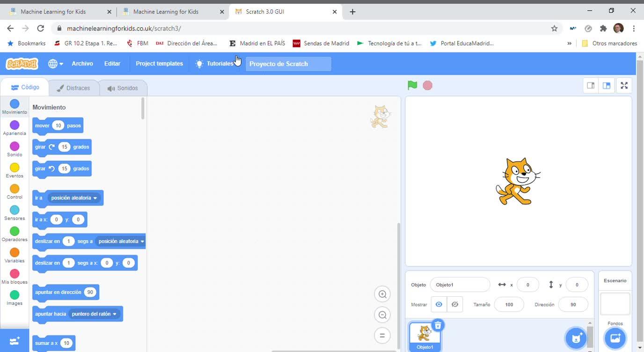
Task: Select the Control block category
Action: pos(15,191)
